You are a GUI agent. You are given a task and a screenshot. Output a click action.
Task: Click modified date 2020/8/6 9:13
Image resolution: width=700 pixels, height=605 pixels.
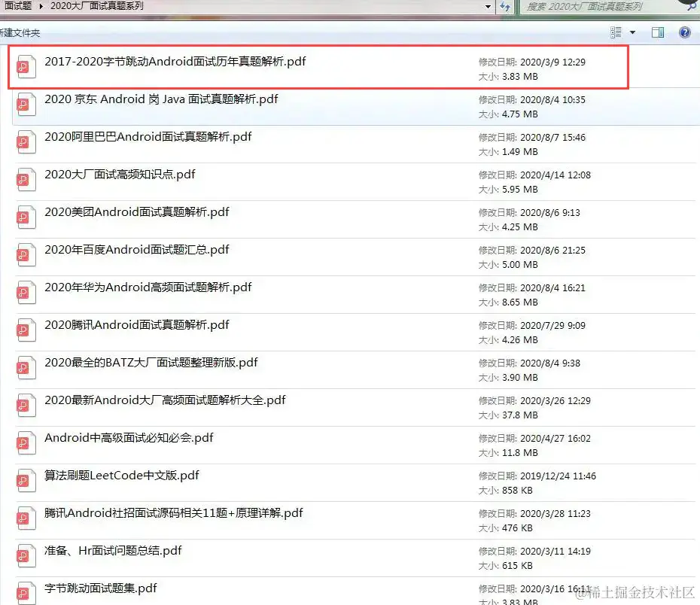pyautogui.click(x=550, y=213)
